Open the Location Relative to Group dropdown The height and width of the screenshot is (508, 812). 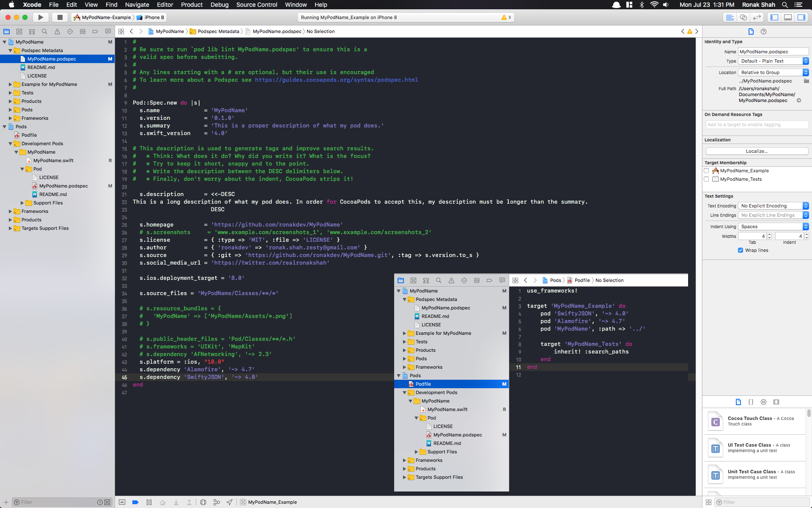tap(774, 72)
